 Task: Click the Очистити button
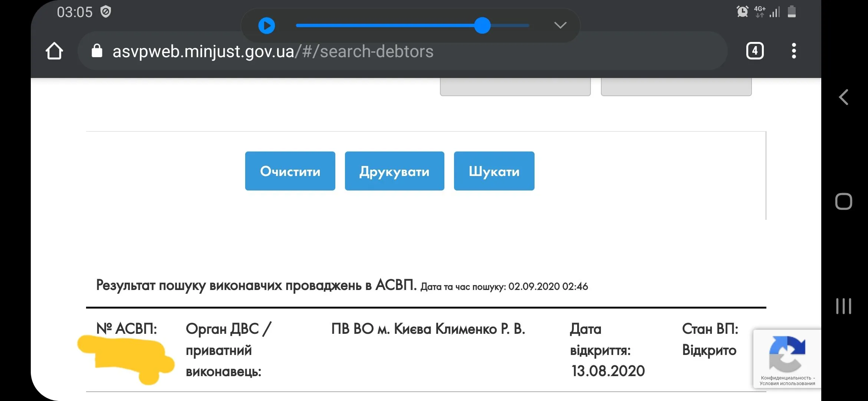[290, 171]
